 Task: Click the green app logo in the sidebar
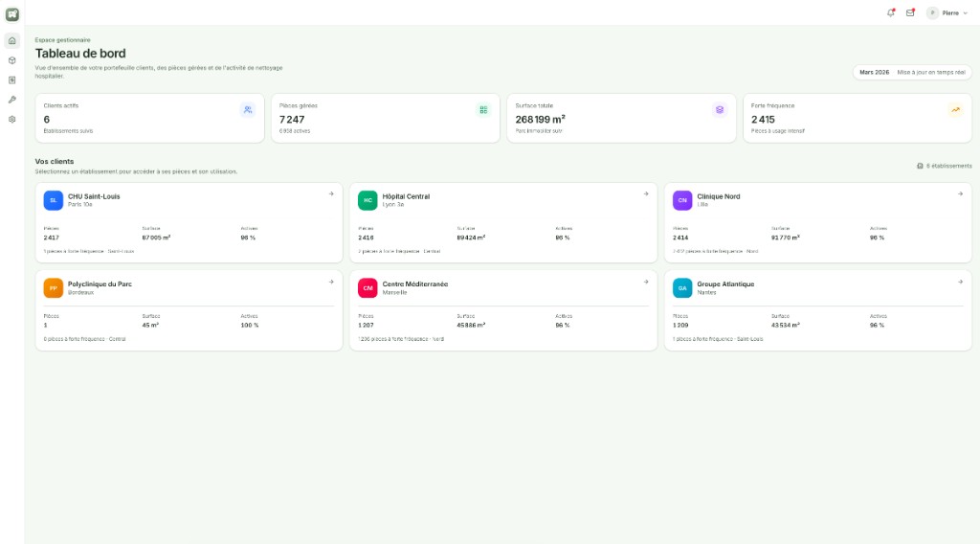pyautogui.click(x=11, y=14)
